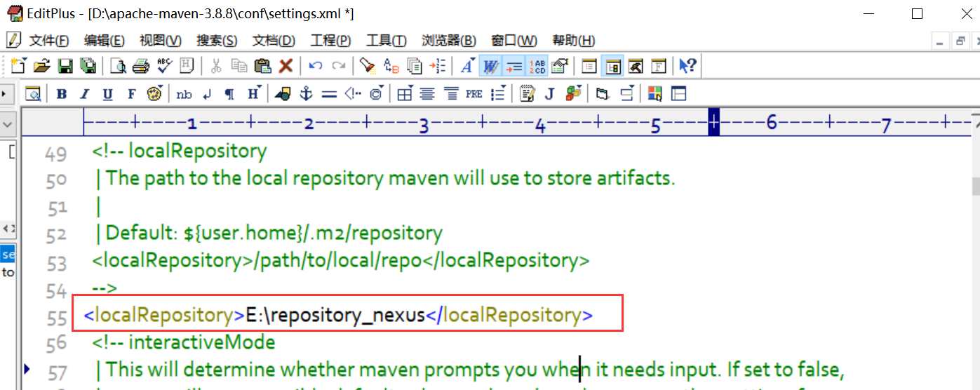Click the text 'Default: ${user.home}/.m2/repository'
Image resolution: width=980 pixels, height=390 pixels.
click(274, 234)
